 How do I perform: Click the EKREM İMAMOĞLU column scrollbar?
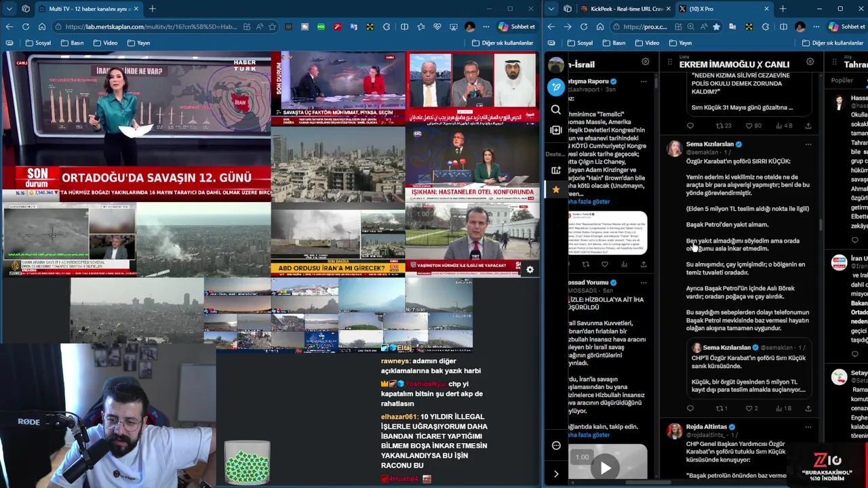pyautogui.click(x=821, y=224)
